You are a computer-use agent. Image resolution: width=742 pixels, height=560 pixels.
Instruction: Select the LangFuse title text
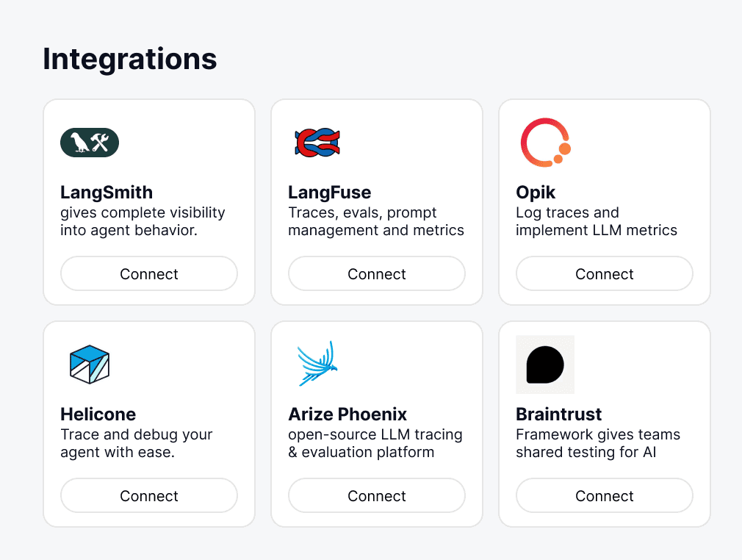pyautogui.click(x=330, y=193)
